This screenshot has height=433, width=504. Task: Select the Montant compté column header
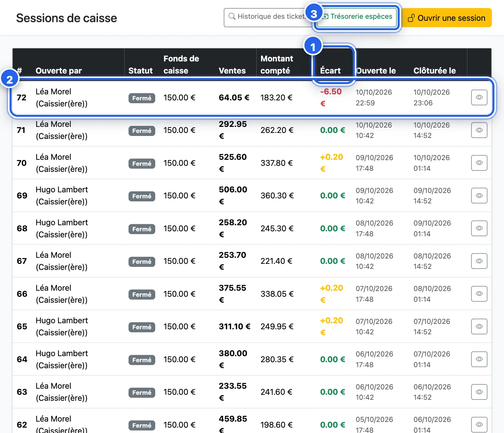277,64
